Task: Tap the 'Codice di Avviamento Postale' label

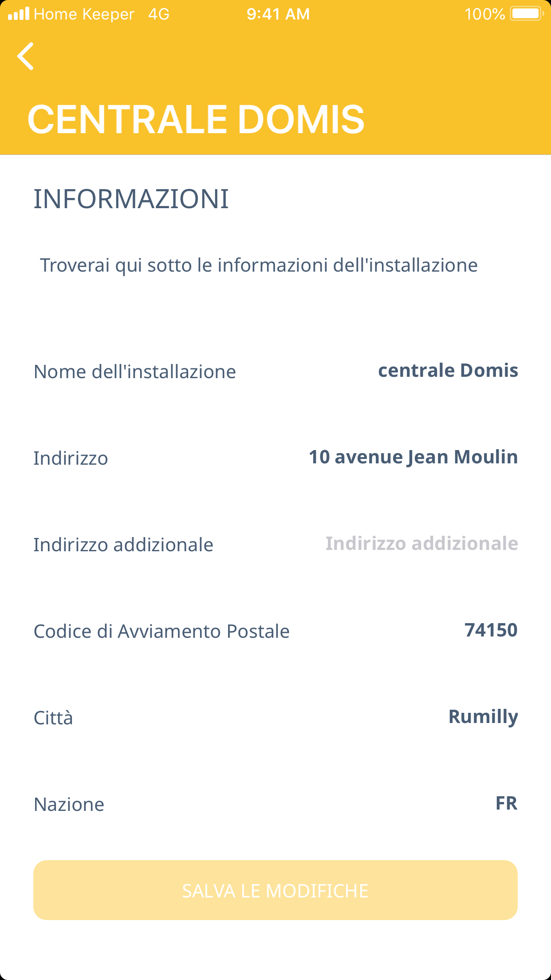Action: pos(161,632)
